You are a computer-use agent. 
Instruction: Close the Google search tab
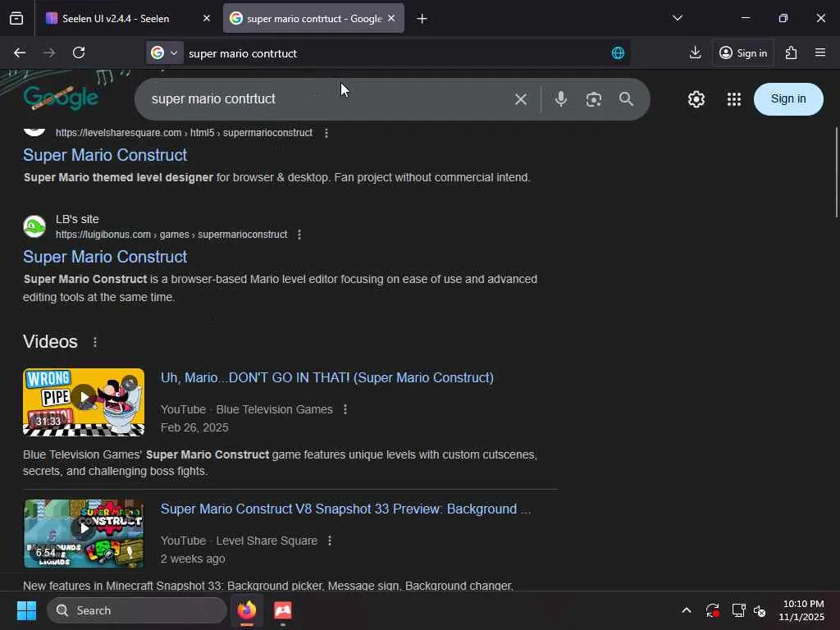pos(391,18)
